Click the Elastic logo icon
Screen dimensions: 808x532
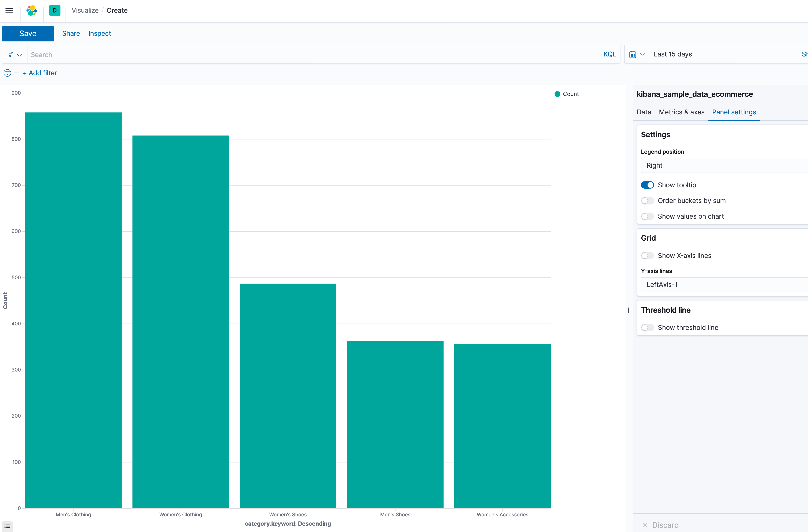[31, 11]
